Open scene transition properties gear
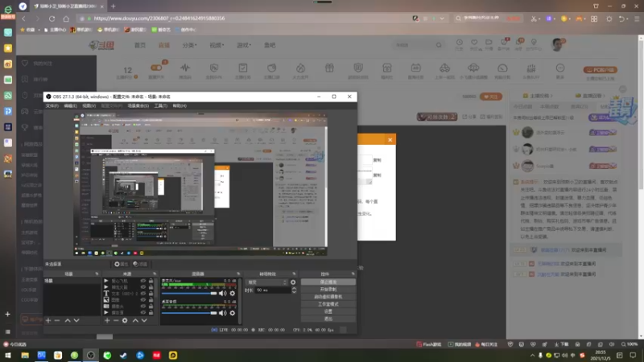The width and height of the screenshot is (644, 362). (293, 282)
